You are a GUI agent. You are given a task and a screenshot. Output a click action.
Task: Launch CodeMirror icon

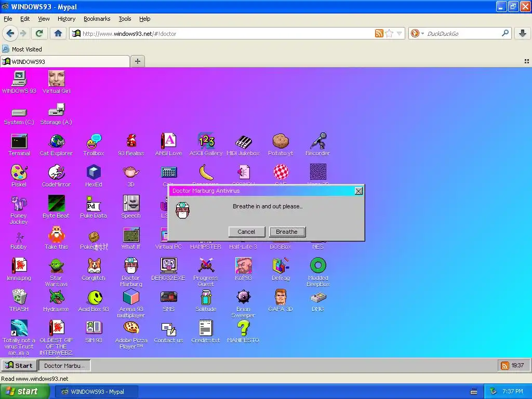click(56, 176)
